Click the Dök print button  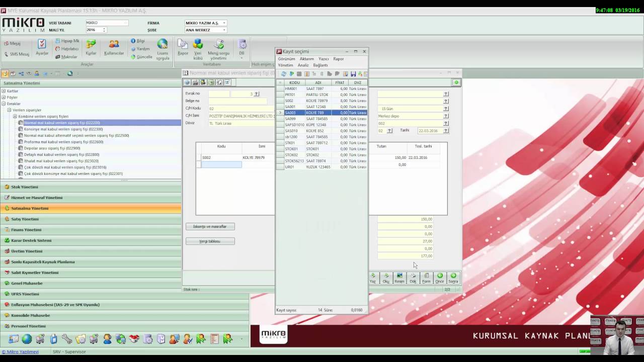tap(413, 278)
